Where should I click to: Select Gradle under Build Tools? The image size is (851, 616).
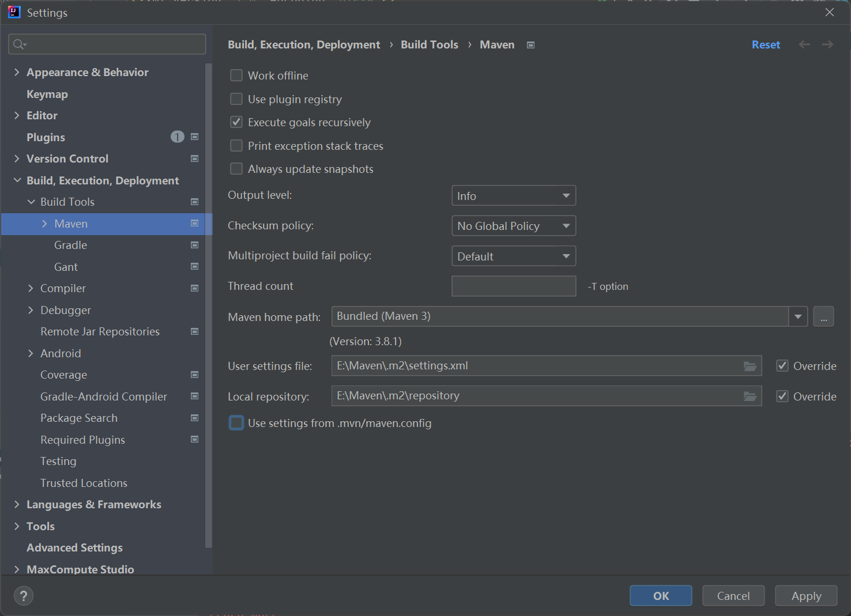point(70,245)
